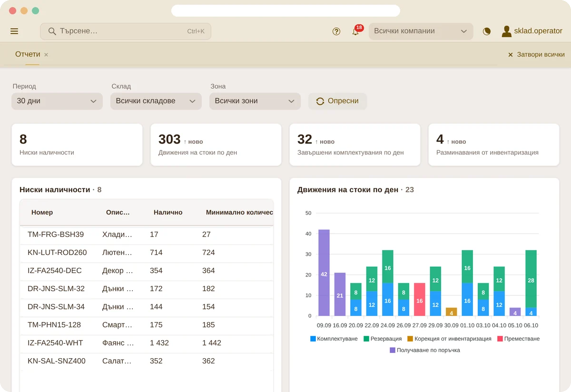Close the Отчети tab

[46, 55]
